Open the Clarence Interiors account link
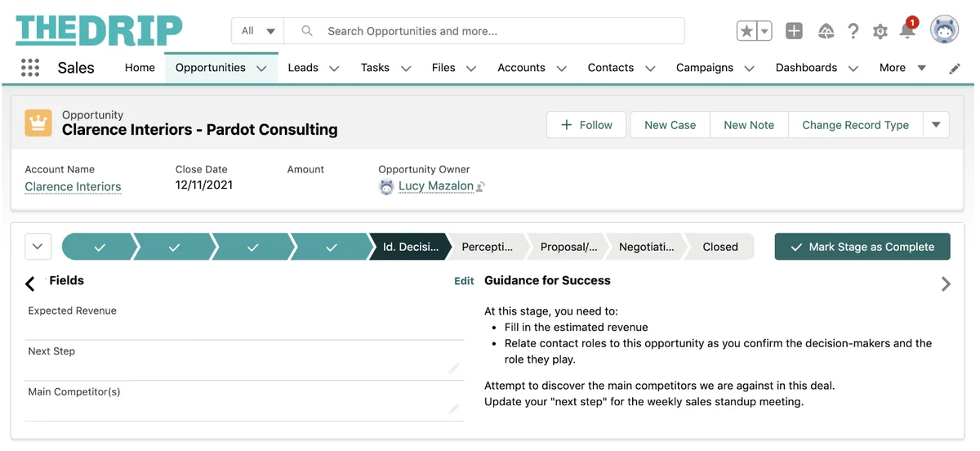The width and height of the screenshot is (980, 451). tap(73, 186)
